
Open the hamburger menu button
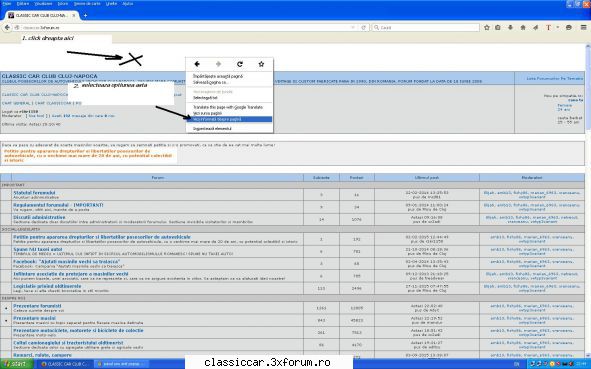[x=583, y=28]
